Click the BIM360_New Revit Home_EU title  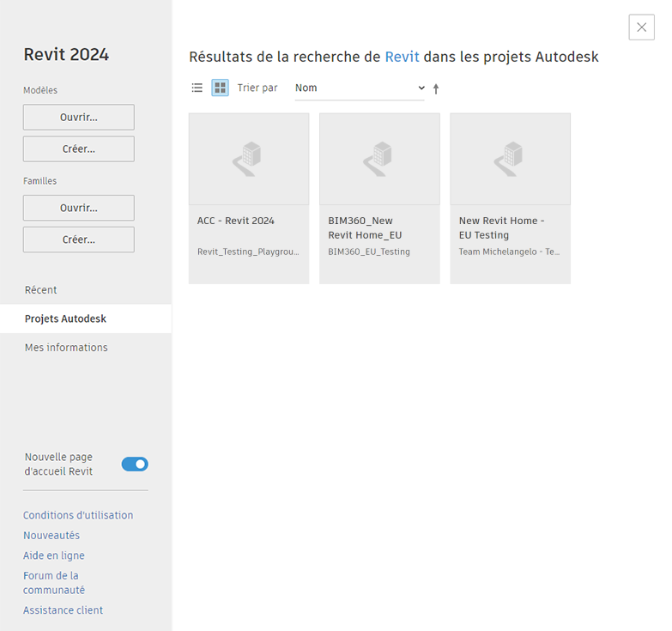point(365,228)
